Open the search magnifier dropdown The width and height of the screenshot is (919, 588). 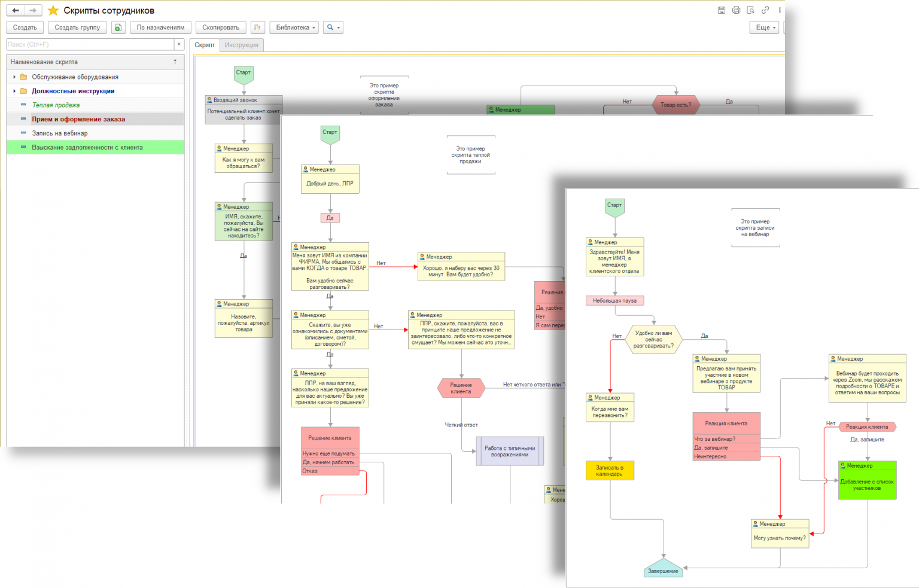tap(333, 28)
